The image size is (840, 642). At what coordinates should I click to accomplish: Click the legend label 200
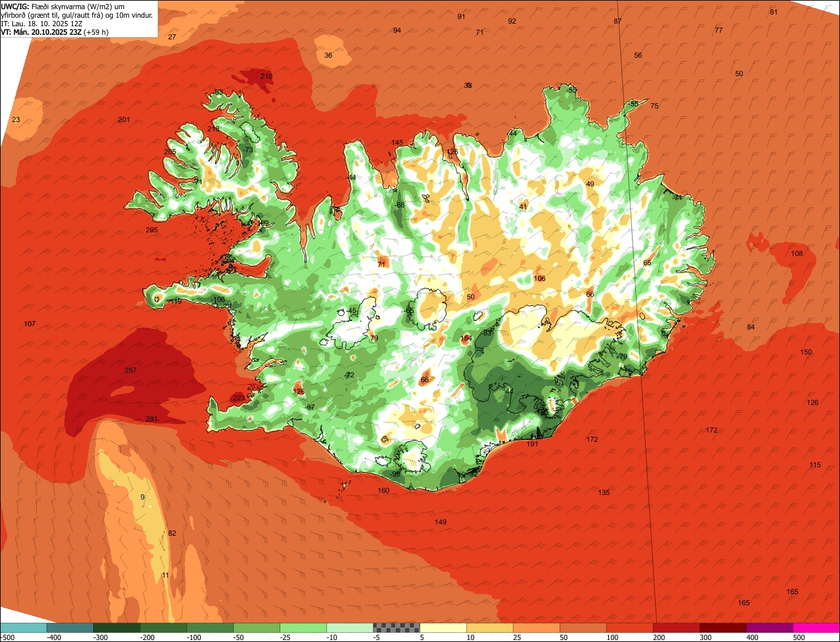click(x=658, y=637)
